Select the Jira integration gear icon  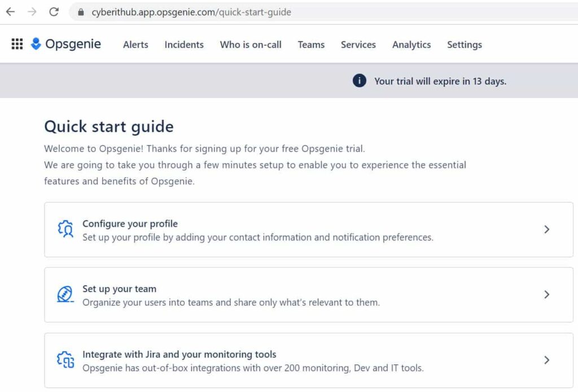65,360
